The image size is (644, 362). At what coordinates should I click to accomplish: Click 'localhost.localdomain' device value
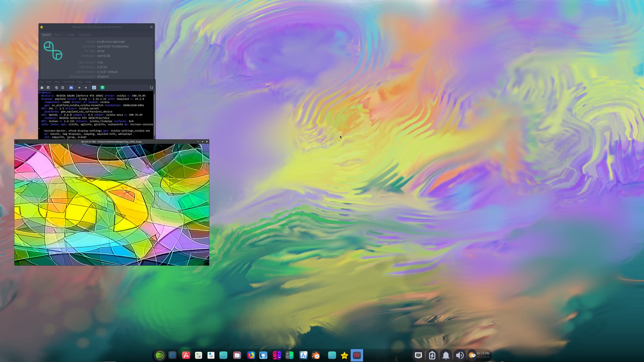click(x=111, y=42)
